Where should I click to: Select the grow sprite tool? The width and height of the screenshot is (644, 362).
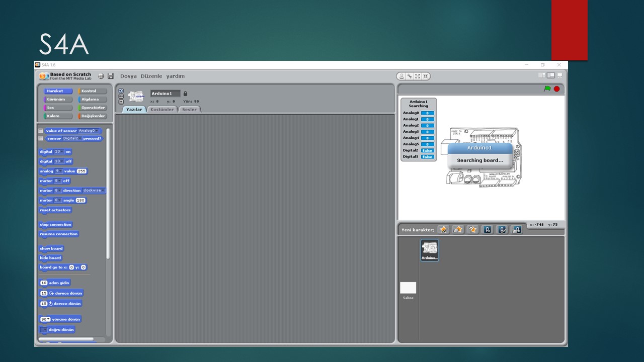point(418,76)
